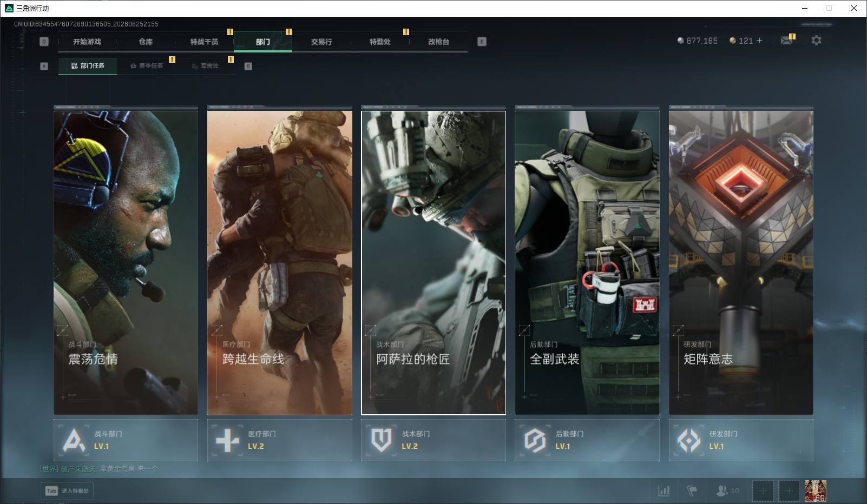Click the plus to add currency

pyautogui.click(x=759, y=41)
